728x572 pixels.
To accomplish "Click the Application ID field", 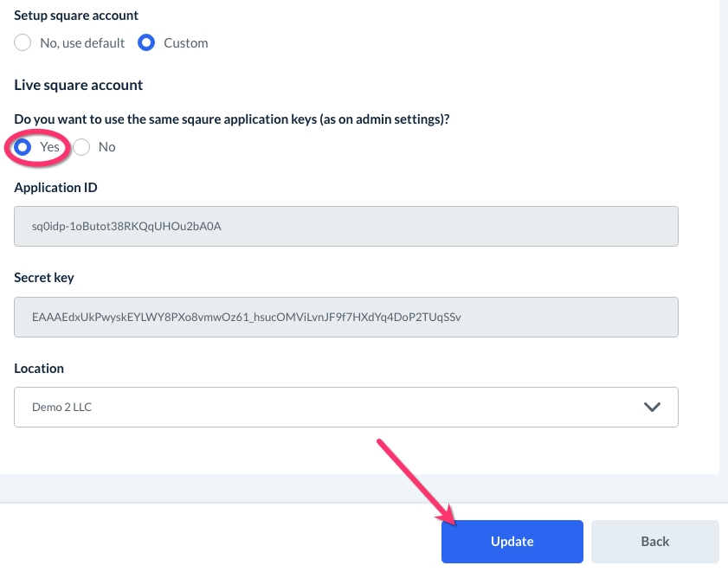I will pyautogui.click(x=345, y=227).
